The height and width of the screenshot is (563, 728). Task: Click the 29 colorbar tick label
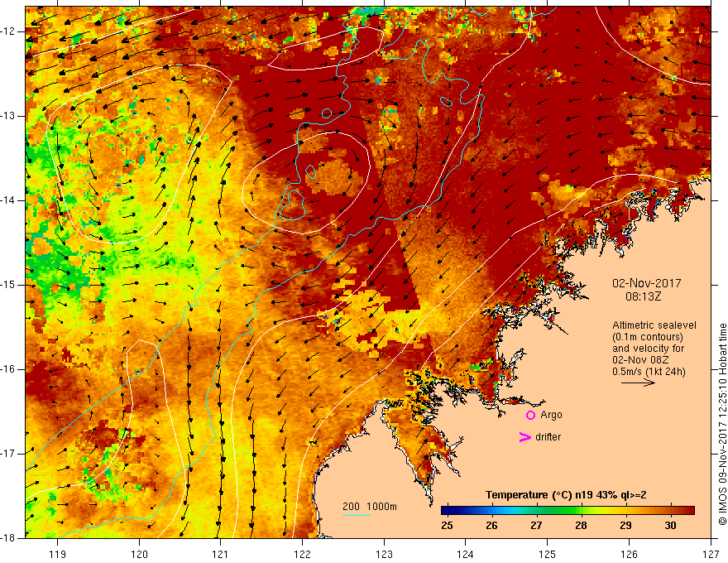(x=625, y=526)
